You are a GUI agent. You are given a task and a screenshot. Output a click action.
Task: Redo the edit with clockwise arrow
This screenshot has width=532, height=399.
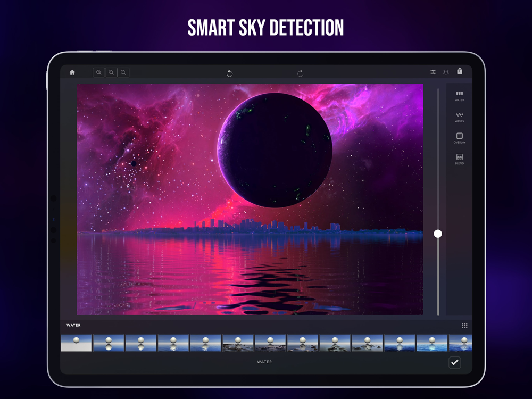300,73
